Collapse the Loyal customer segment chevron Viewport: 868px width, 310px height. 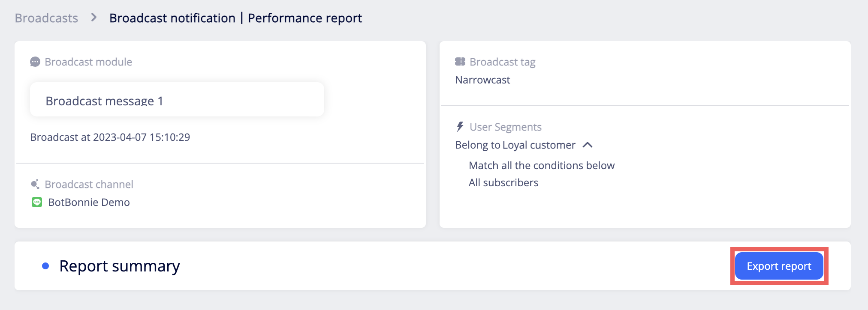(x=588, y=145)
